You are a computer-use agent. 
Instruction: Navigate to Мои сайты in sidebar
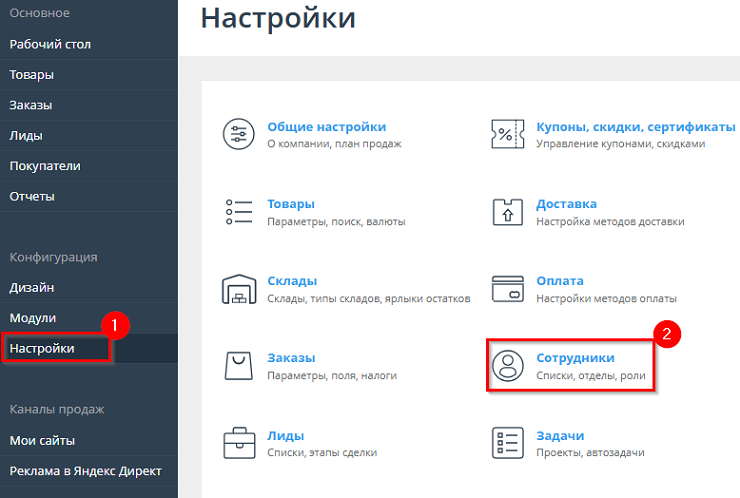(x=42, y=440)
